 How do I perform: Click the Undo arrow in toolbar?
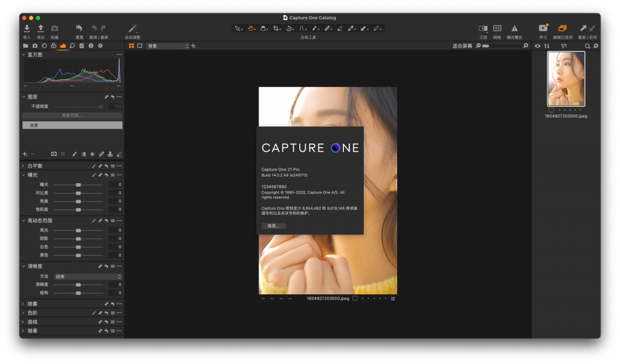click(94, 28)
